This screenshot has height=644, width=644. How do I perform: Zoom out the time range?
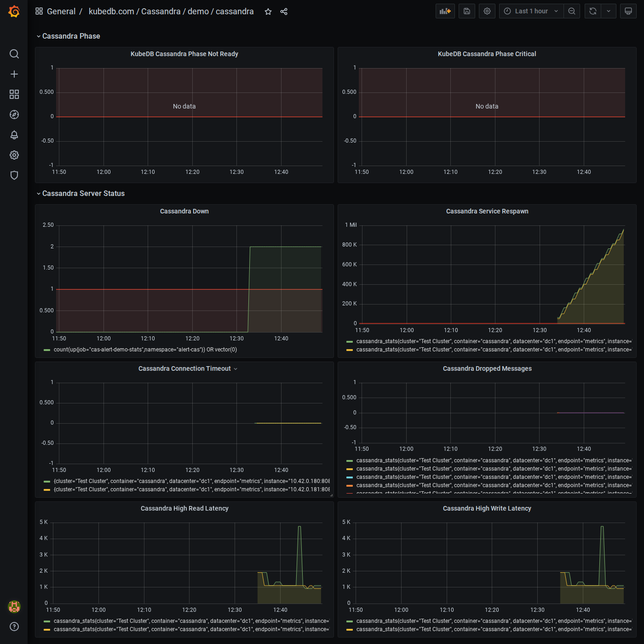[572, 11]
